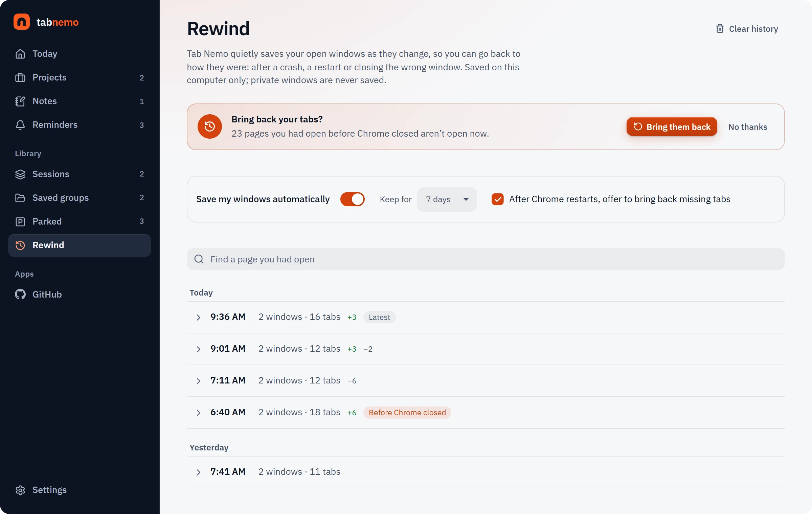Click the tabnemo logo icon

pos(22,22)
